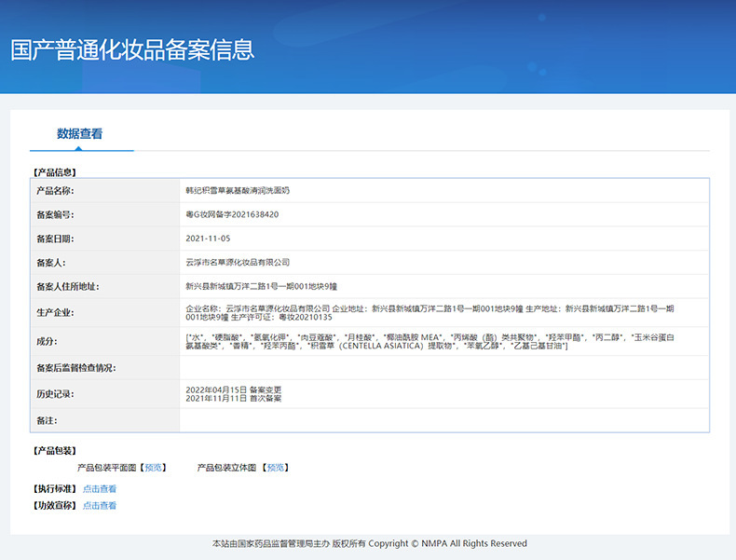The image size is (736, 560).
Task: Click 点击查看 next to 功效宣称
Action: (100, 506)
